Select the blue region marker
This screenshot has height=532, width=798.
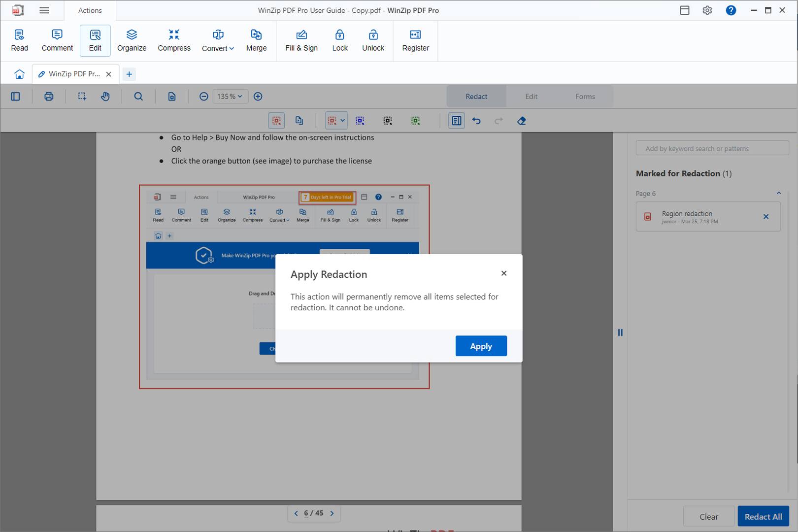click(360, 121)
